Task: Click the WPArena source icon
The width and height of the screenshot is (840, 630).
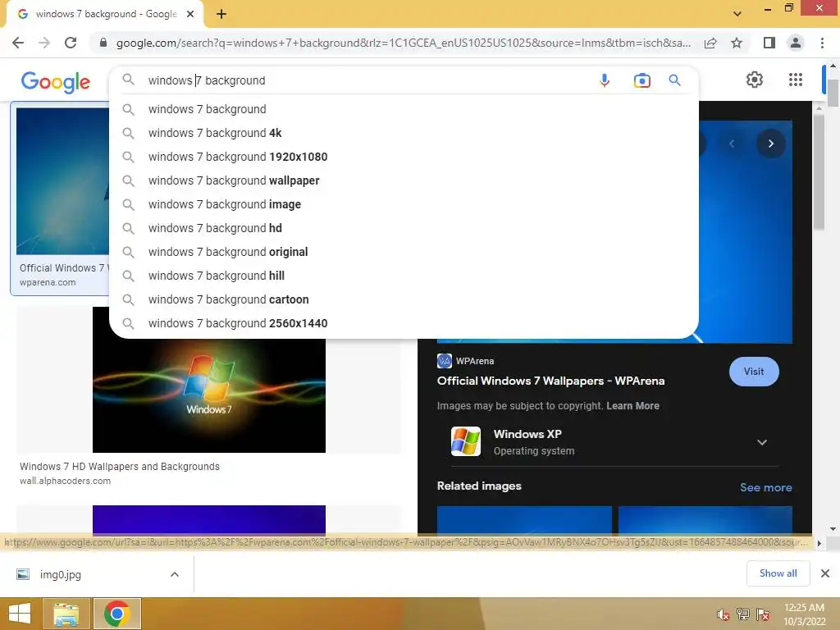Action: click(445, 361)
